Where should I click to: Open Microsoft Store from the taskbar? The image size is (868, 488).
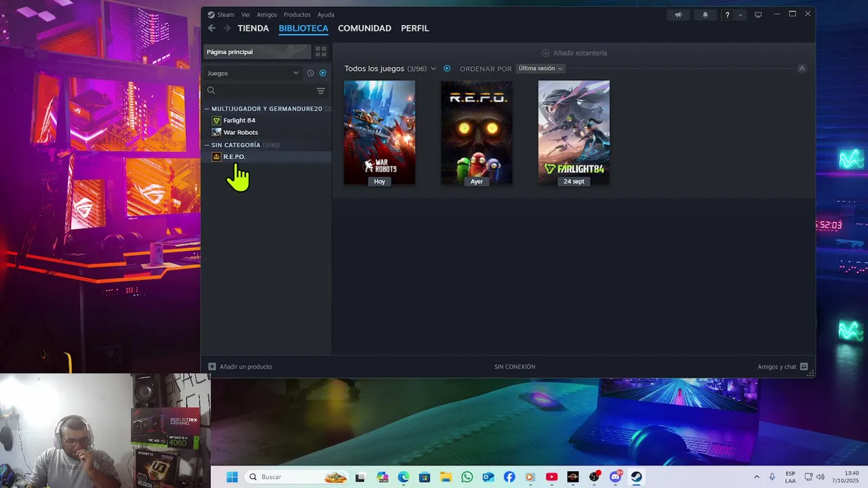coord(425,477)
